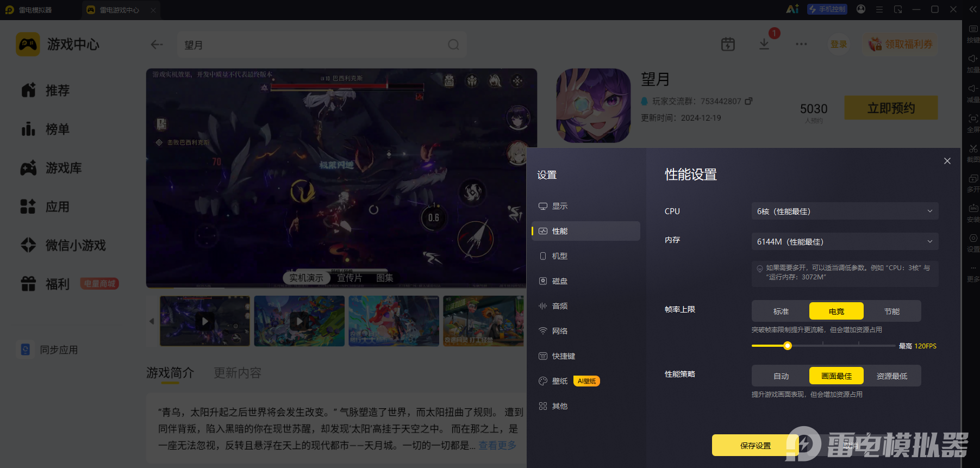Screen dimensions: 980x468
Task: Open 游戏库 game library
Action: tap(51, 168)
